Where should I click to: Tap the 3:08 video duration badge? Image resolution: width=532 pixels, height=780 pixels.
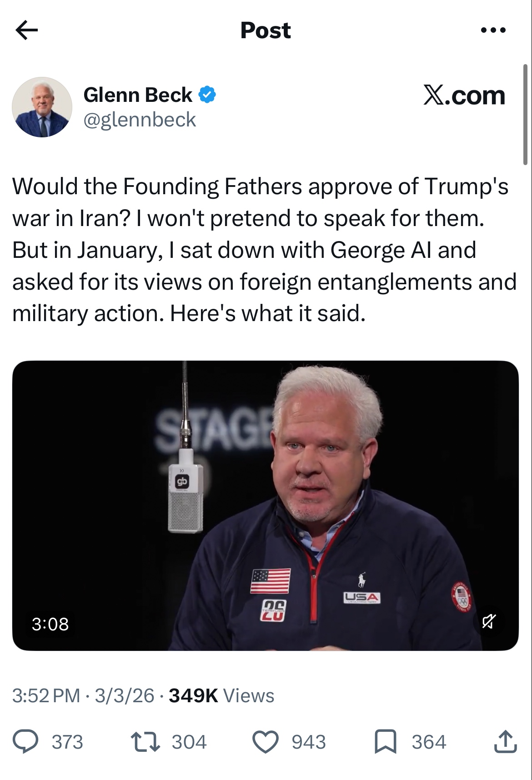click(50, 624)
